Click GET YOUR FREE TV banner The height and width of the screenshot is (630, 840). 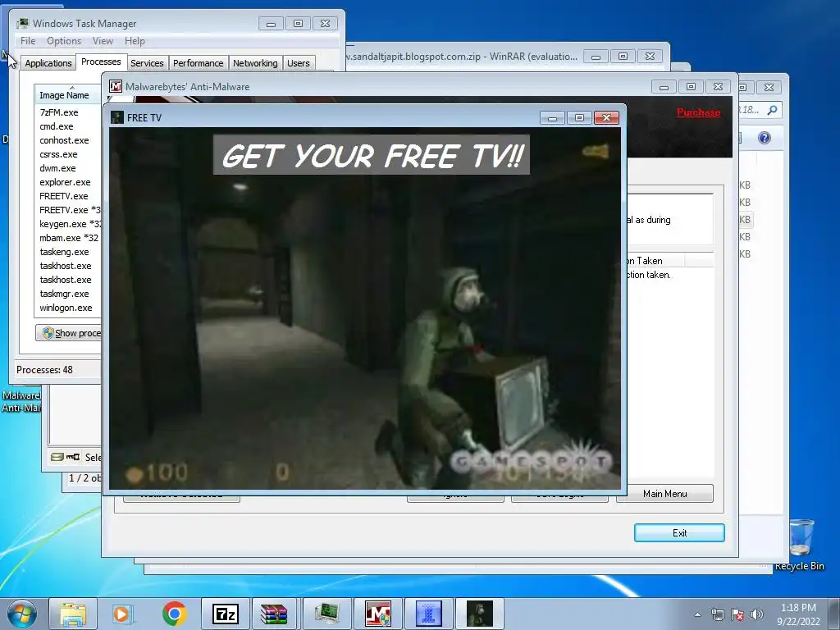[372, 155]
